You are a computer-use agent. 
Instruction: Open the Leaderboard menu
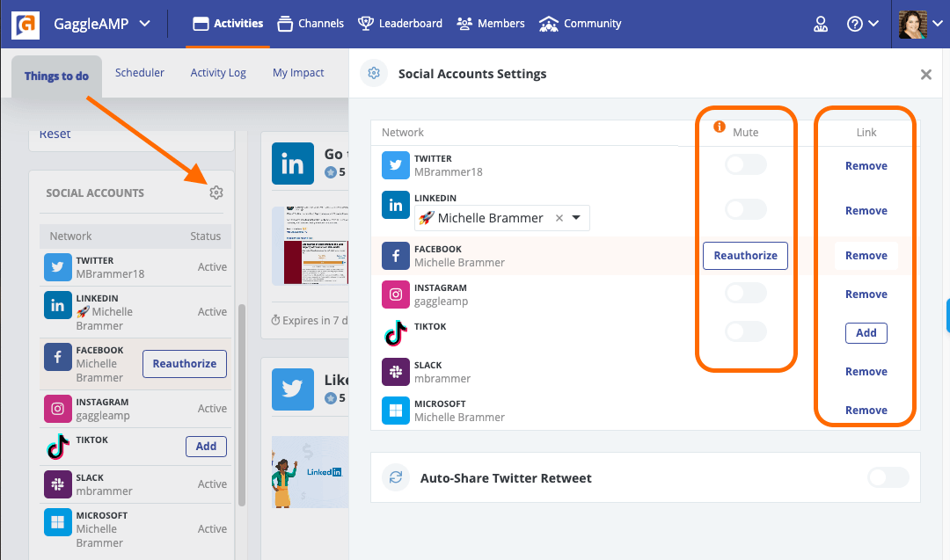pyautogui.click(x=400, y=24)
